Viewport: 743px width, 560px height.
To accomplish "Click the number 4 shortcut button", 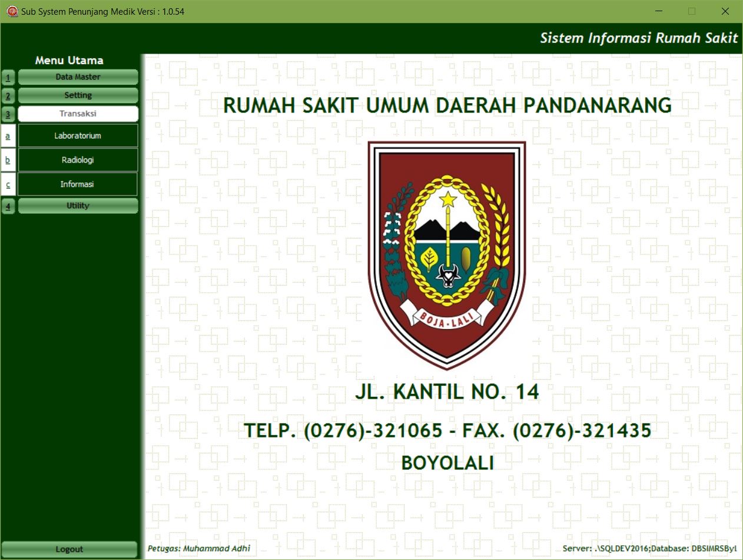I will pos(8,206).
